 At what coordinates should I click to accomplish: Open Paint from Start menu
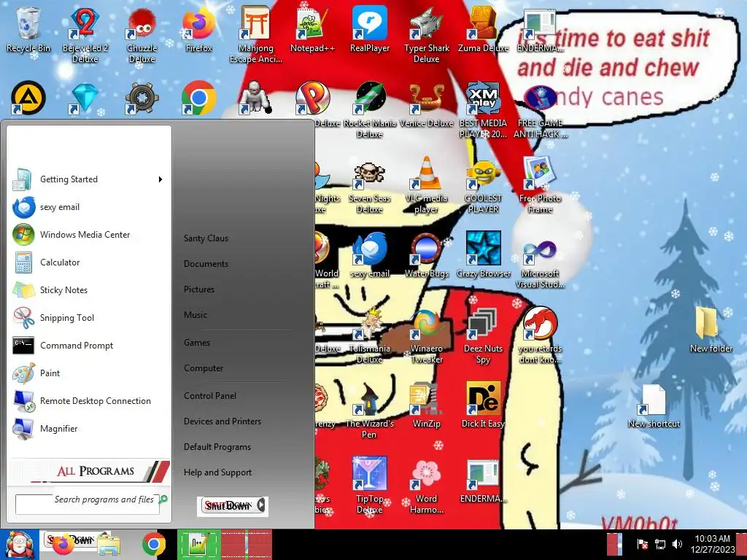88,373
